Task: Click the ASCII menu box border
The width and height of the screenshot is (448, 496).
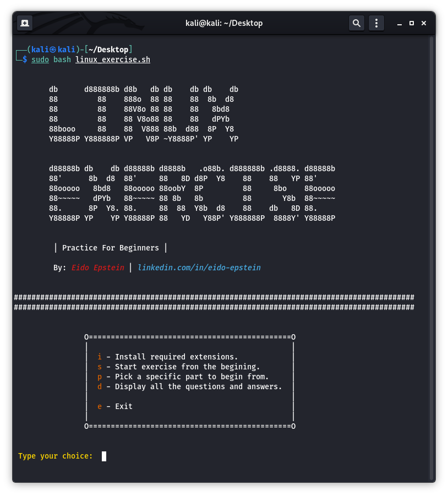Action: 189,336
